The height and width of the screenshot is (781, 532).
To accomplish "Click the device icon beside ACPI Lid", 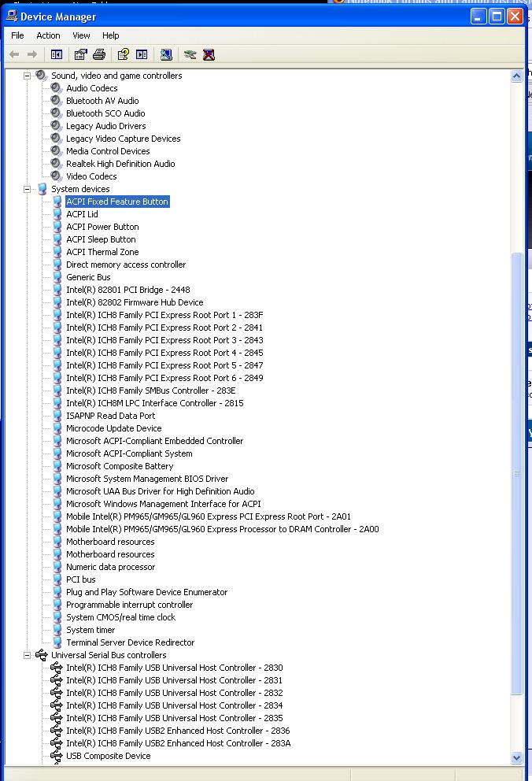I will coord(57,214).
